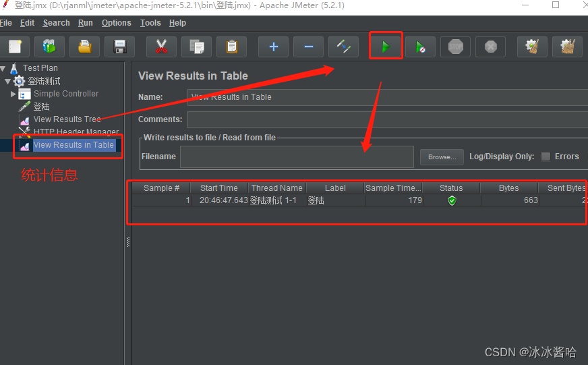
Task: Select Simple Controller in the tree
Action: tap(66, 94)
